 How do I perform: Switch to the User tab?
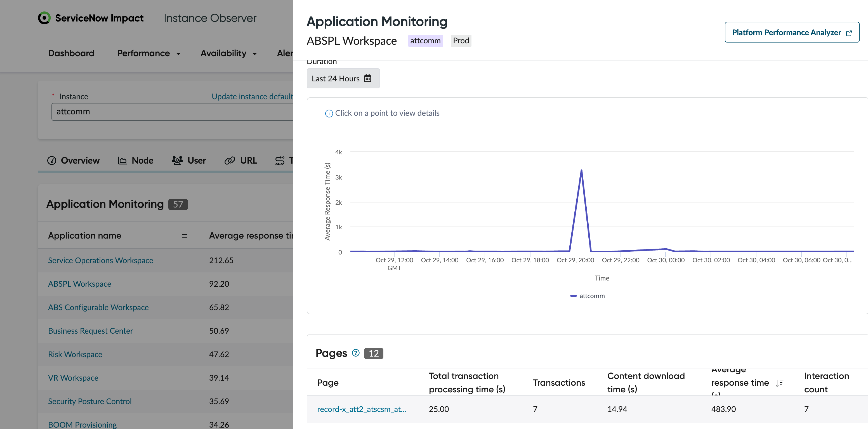pos(189,161)
